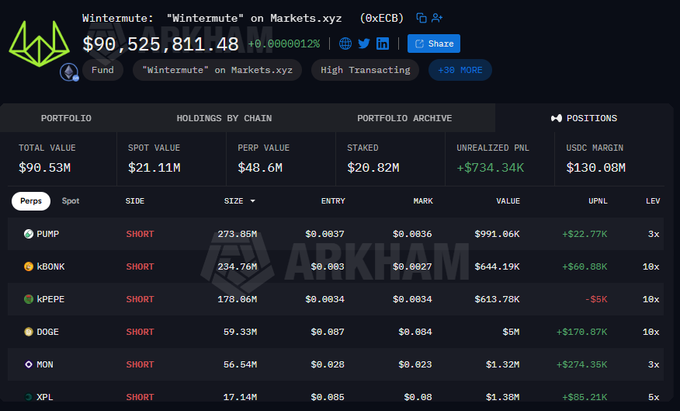The image size is (680, 411).
Task: Click the kBONK UPNL +$60.88K
Action: [585, 267]
